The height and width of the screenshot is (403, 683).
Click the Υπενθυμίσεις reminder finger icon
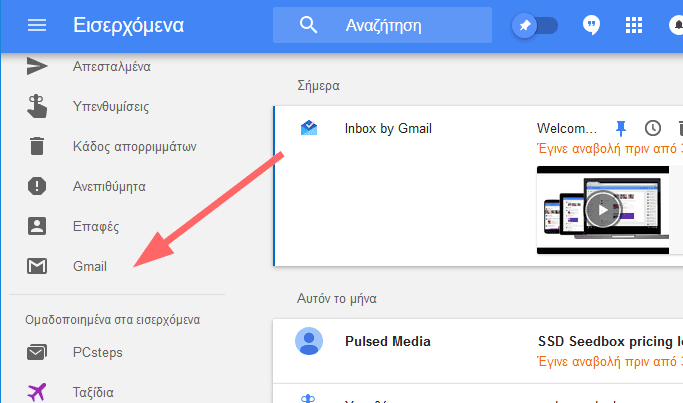pyautogui.click(x=37, y=106)
